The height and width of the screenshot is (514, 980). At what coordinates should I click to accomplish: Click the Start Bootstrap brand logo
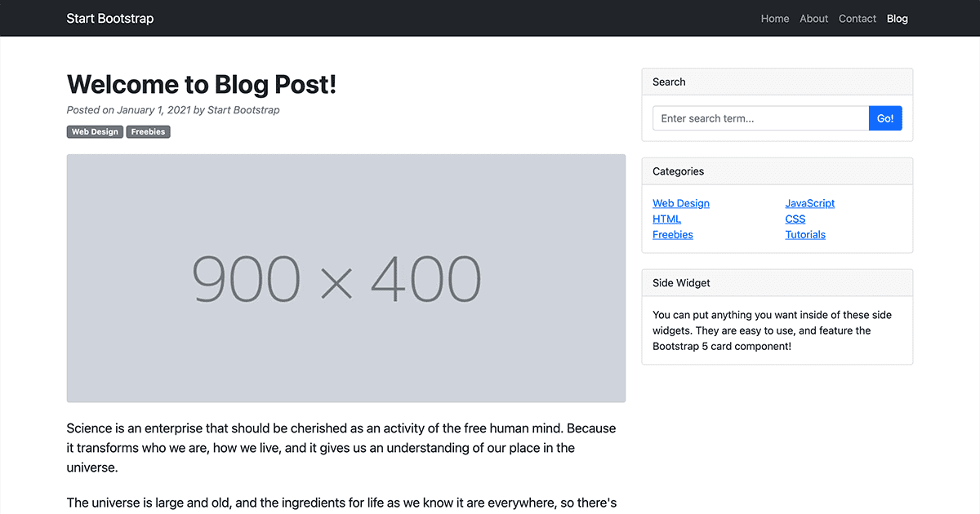tap(110, 18)
